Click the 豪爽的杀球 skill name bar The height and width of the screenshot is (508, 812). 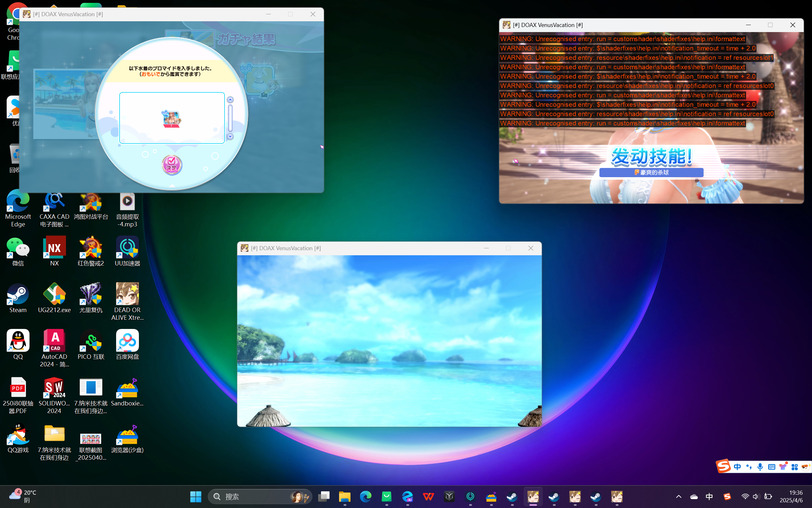click(x=651, y=172)
